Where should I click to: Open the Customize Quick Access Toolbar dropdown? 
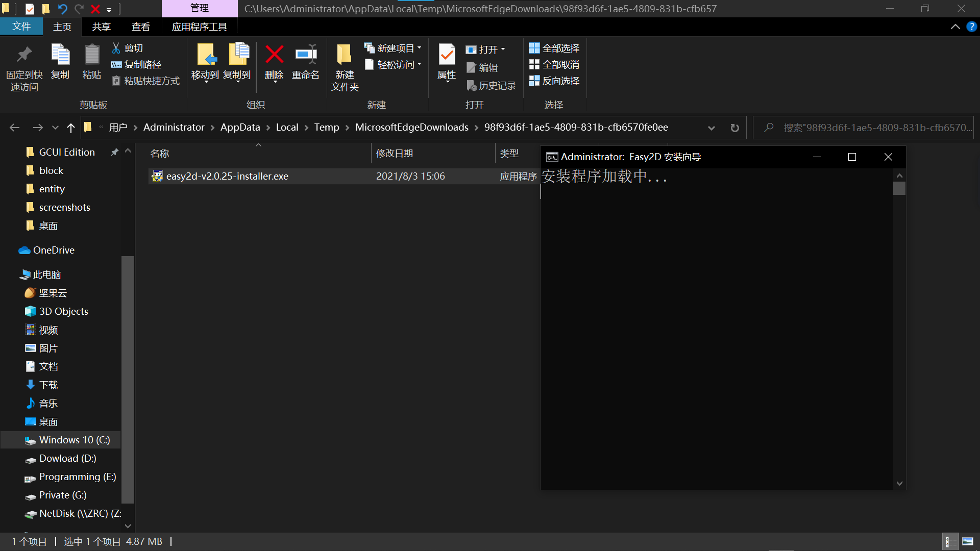click(x=109, y=9)
